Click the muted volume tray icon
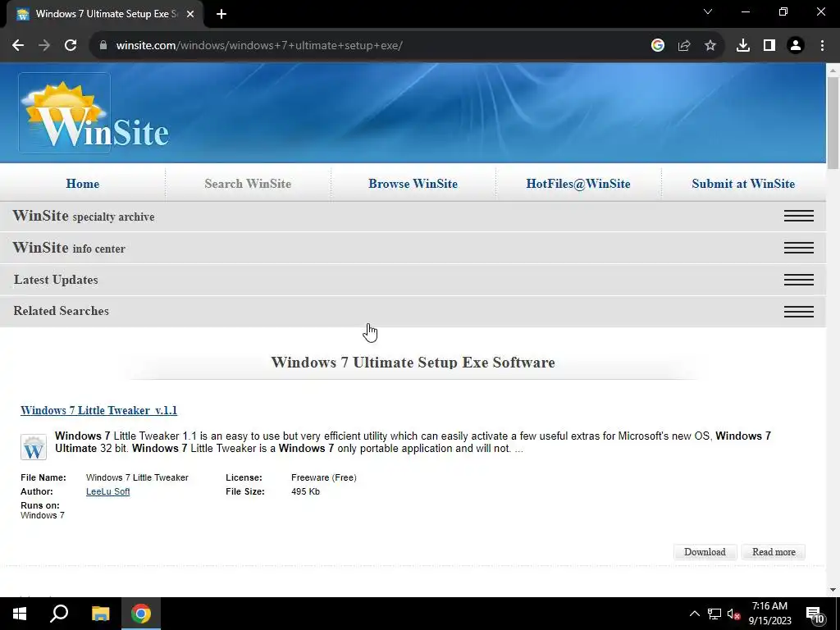The width and height of the screenshot is (840, 630). (x=733, y=614)
